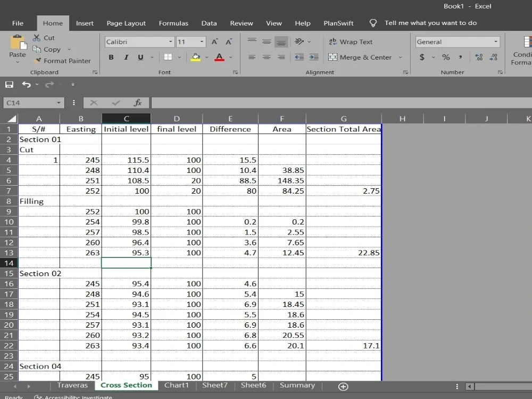Decrease the cell indent
Screen dimensions: 532x399
click(x=299, y=57)
